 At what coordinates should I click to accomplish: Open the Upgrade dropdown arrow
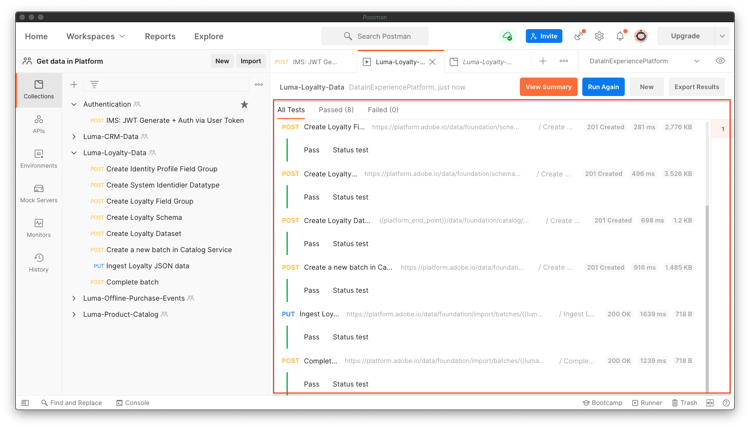pyautogui.click(x=722, y=36)
